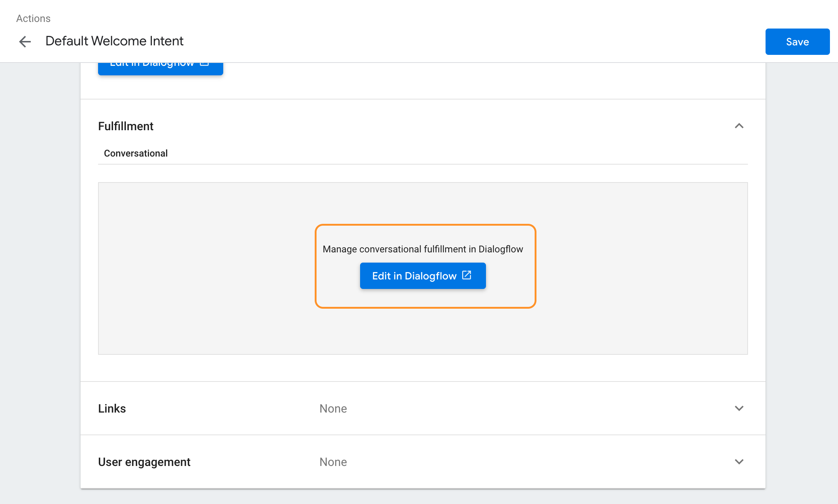Open the Conversational tab

point(135,153)
